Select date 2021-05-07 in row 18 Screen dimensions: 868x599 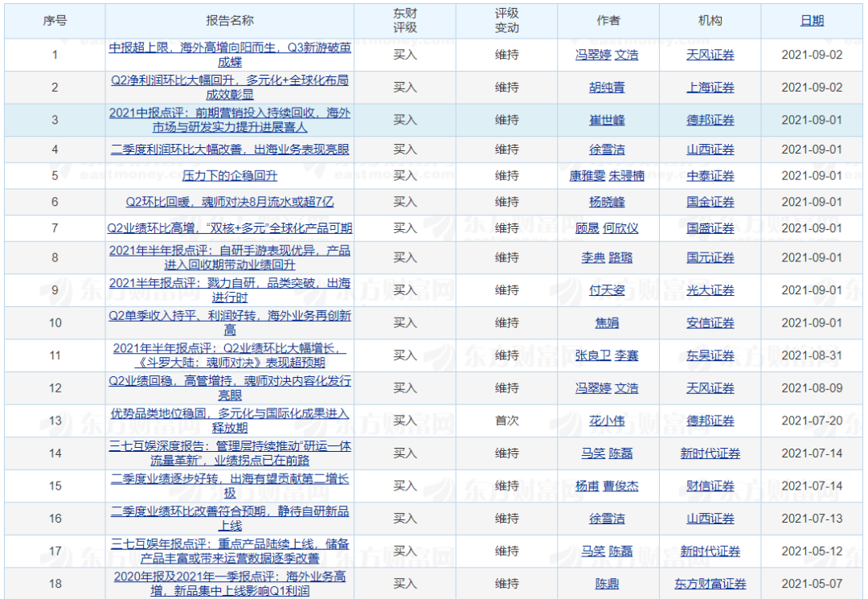pos(812,584)
